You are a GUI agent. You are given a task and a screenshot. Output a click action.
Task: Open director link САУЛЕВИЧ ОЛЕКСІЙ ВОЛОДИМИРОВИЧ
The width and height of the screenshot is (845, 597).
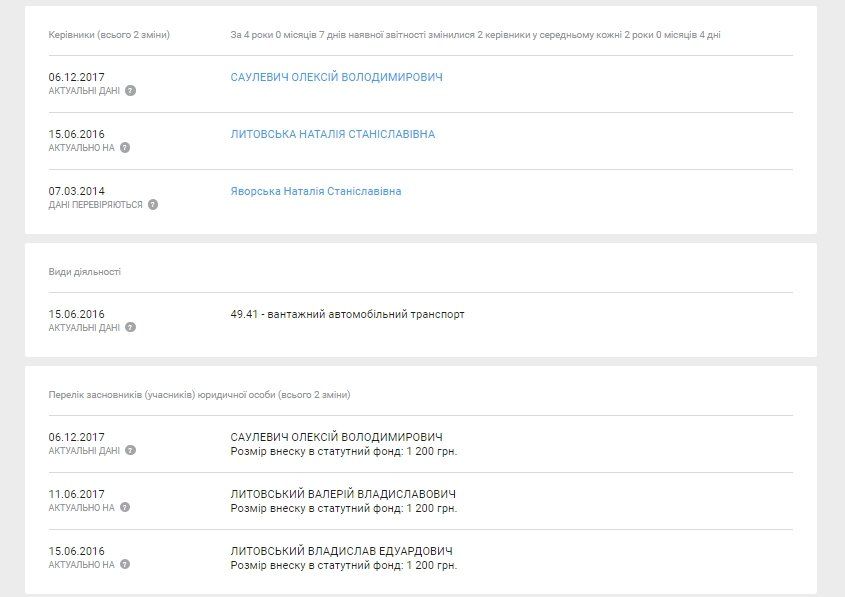tap(336, 77)
